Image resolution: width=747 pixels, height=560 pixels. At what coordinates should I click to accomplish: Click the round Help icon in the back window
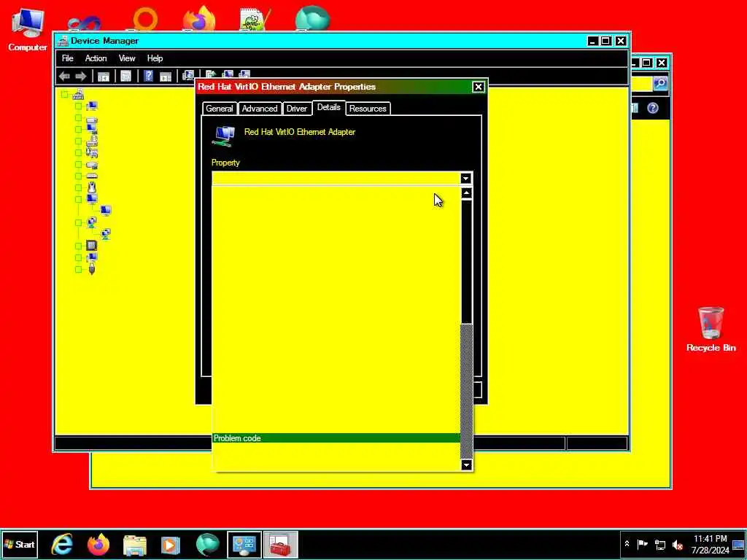click(x=653, y=108)
